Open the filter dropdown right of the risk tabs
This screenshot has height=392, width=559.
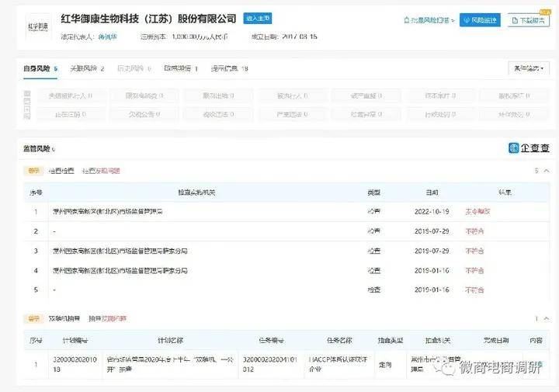[528, 69]
